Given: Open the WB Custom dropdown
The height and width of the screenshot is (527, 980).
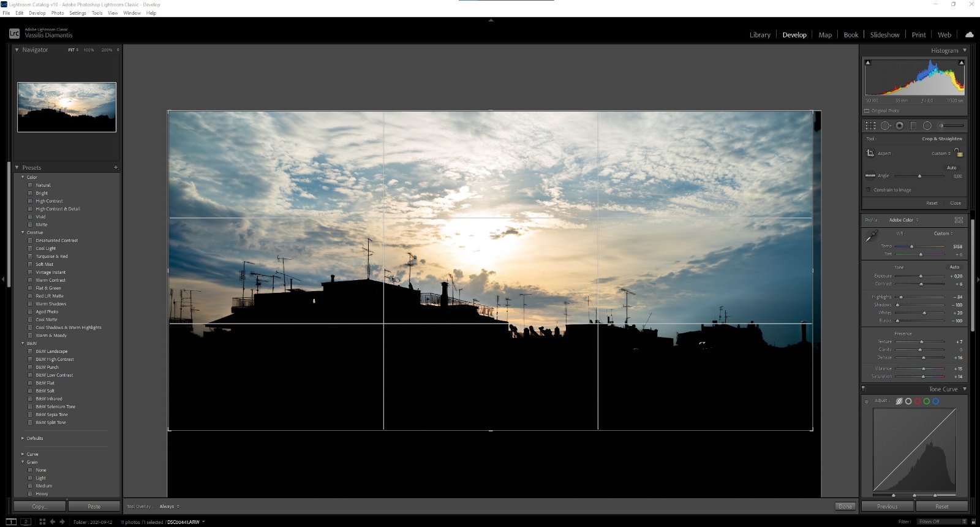Looking at the screenshot, I should point(943,233).
